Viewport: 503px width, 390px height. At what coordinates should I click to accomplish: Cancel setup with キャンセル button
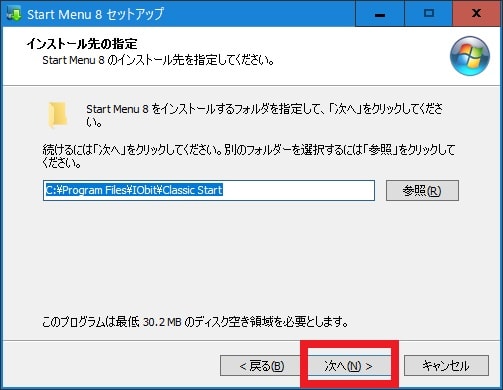(x=446, y=366)
